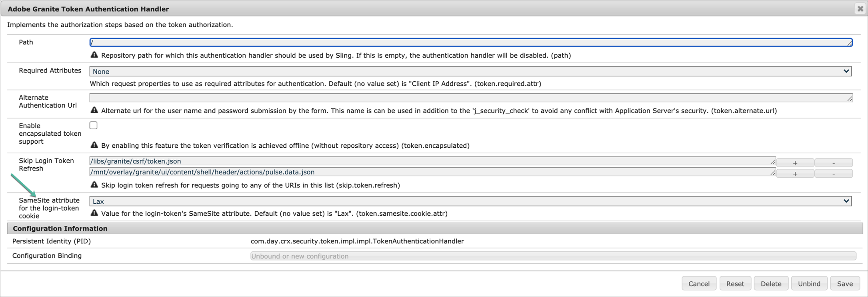
Task: Close the Token Authentication Handler dialog
Action: click(x=860, y=8)
